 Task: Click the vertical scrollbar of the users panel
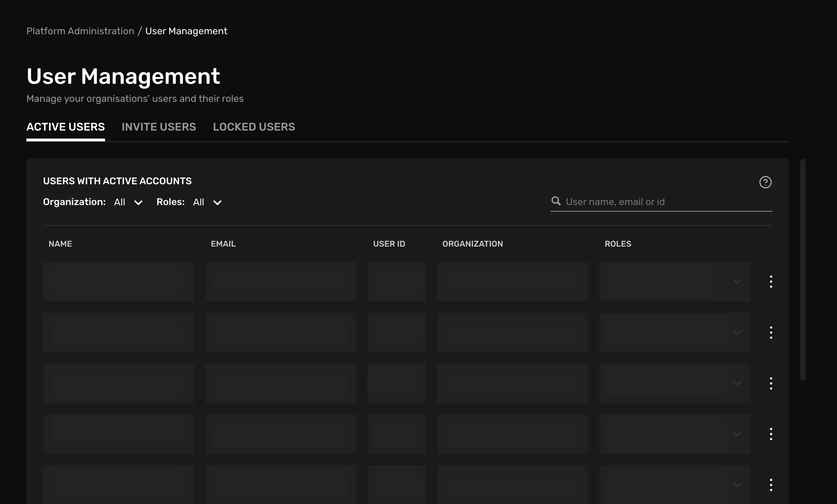click(803, 270)
